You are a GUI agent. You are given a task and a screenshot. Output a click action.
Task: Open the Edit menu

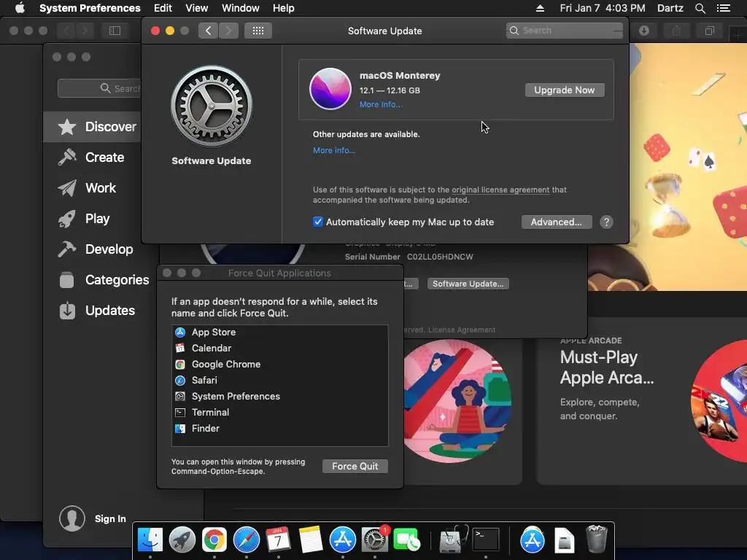[x=163, y=8]
